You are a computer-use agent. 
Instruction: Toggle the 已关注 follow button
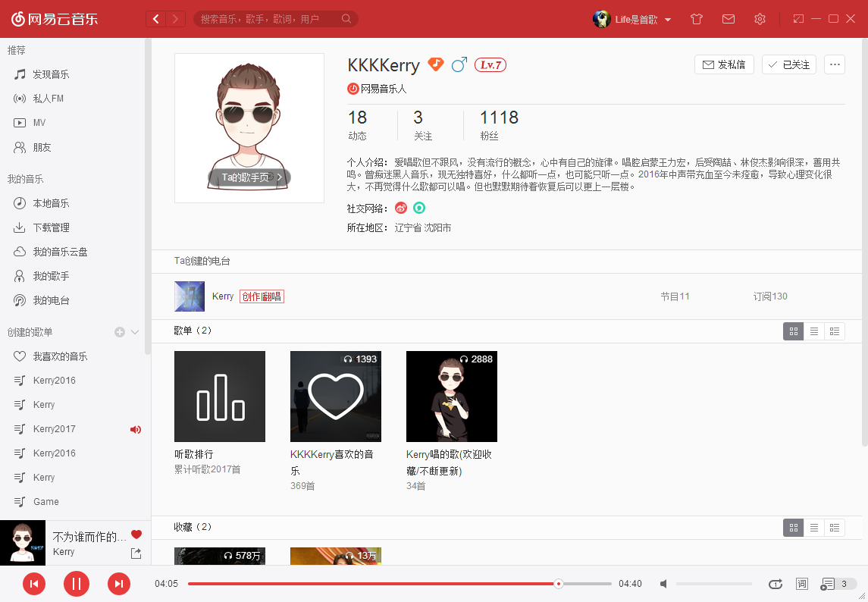click(x=789, y=64)
